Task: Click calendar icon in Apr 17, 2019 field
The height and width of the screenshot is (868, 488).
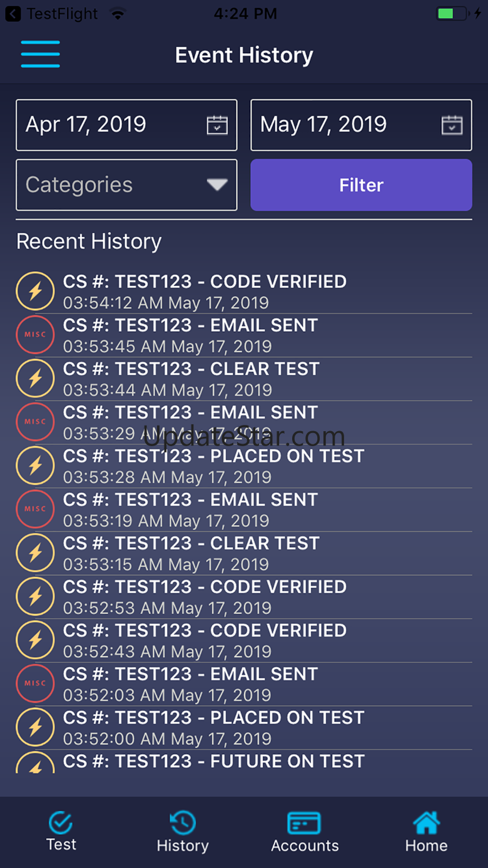Action: pos(218,125)
